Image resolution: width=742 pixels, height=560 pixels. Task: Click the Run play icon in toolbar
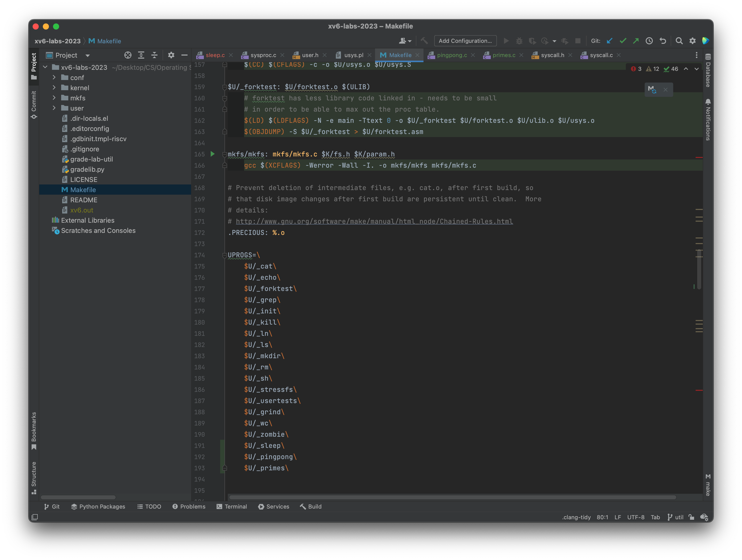tap(506, 41)
